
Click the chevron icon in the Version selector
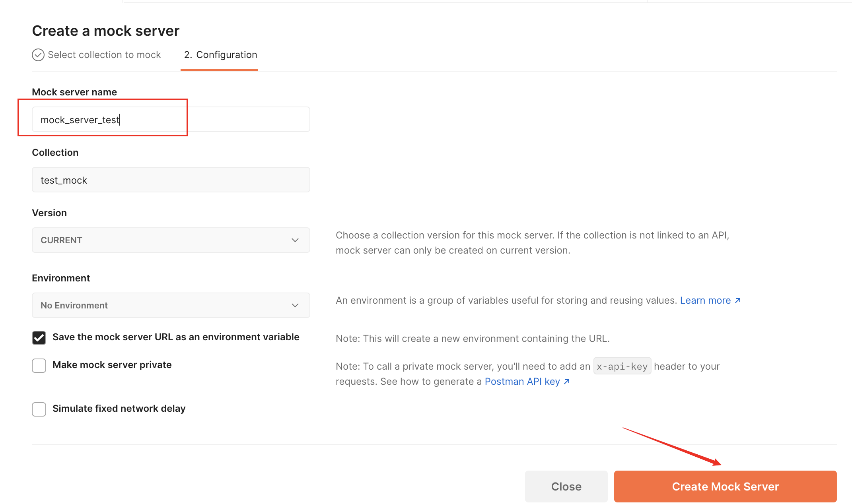coord(295,240)
